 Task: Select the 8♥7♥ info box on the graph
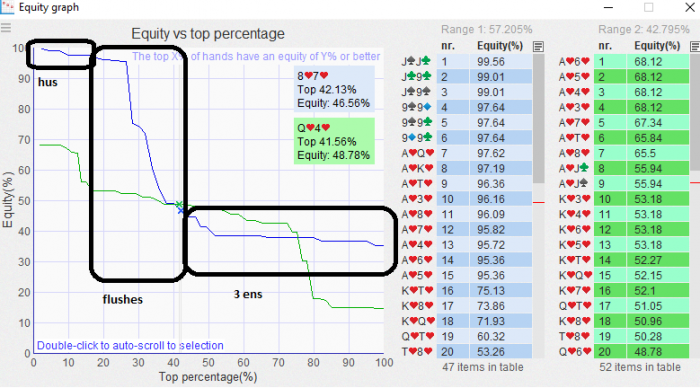[334, 90]
